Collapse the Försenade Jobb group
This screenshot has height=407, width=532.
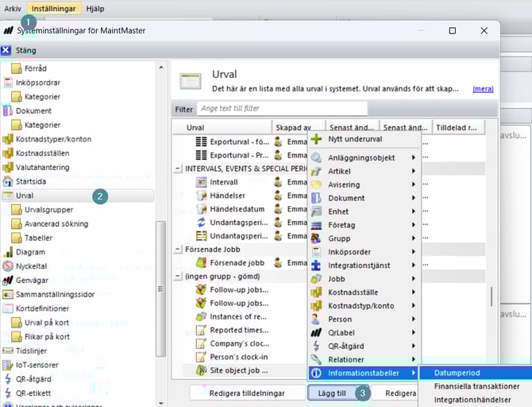[178, 249]
